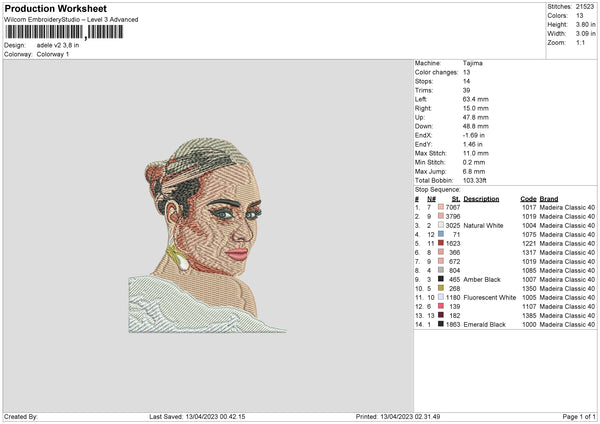Pick the Natural White color swatch
The height and width of the screenshot is (424, 600).
441,225
